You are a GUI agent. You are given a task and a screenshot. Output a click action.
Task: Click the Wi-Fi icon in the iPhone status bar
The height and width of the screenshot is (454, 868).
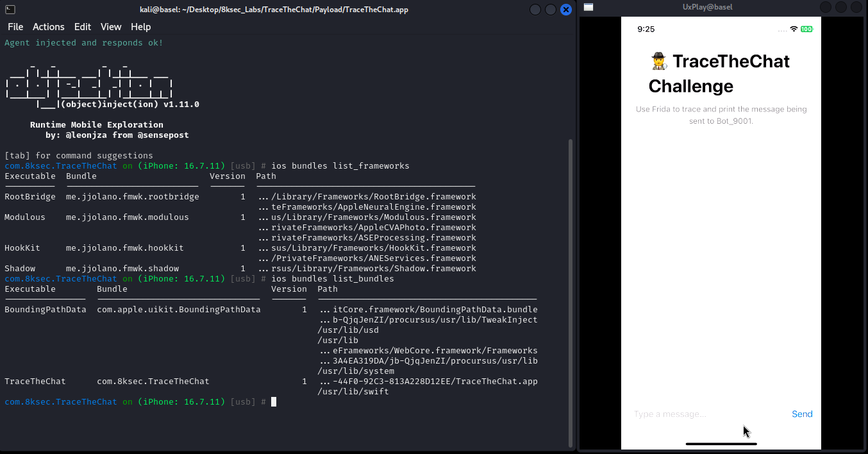(794, 29)
